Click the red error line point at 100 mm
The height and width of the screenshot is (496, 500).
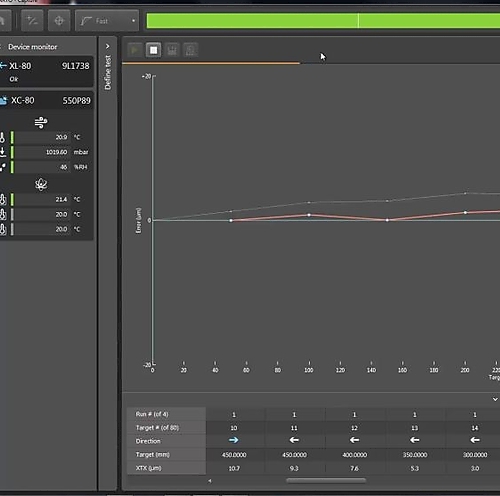309,215
